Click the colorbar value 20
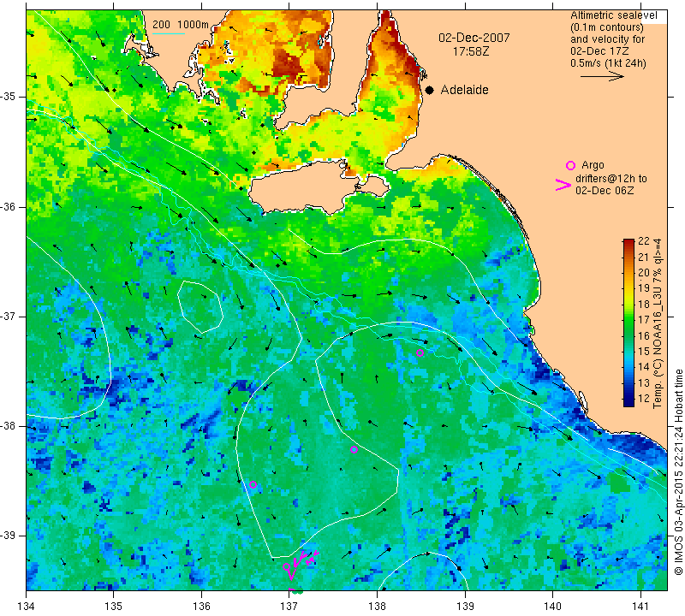This screenshot has height=616, width=685. point(644,272)
